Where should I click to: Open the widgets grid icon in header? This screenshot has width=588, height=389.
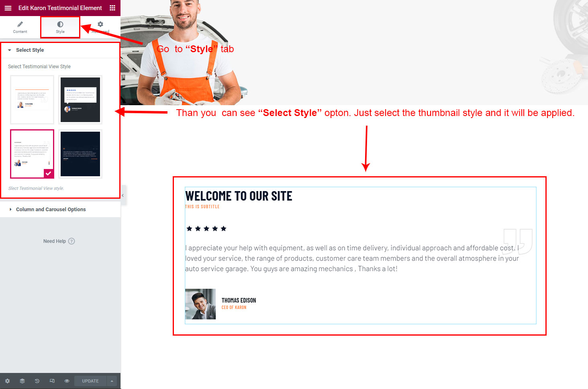[x=112, y=8]
